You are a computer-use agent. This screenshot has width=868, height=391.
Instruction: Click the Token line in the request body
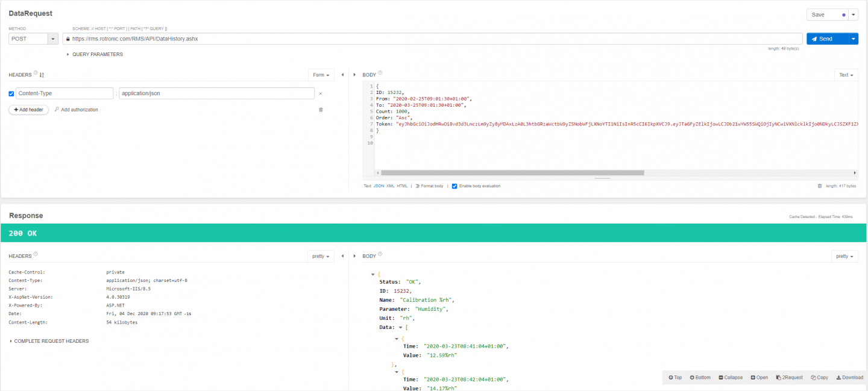pyautogui.click(x=617, y=124)
